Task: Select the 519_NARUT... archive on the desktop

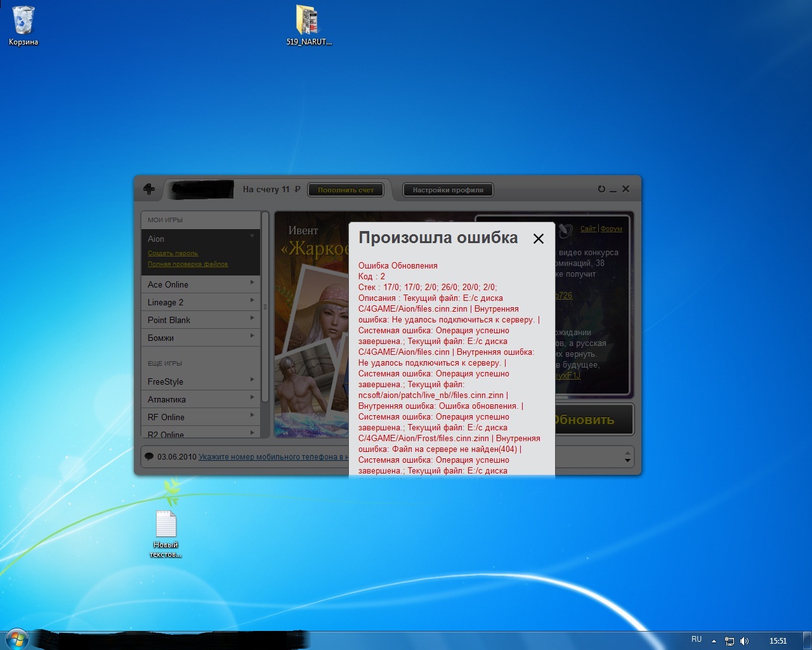Action: point(308,26)
